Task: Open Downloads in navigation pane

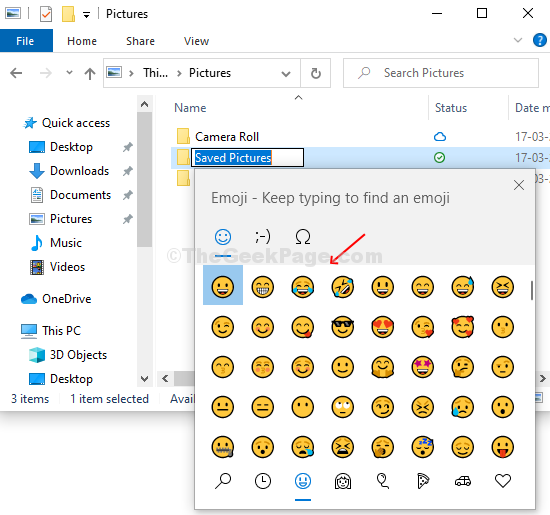Action: (79, 171)
